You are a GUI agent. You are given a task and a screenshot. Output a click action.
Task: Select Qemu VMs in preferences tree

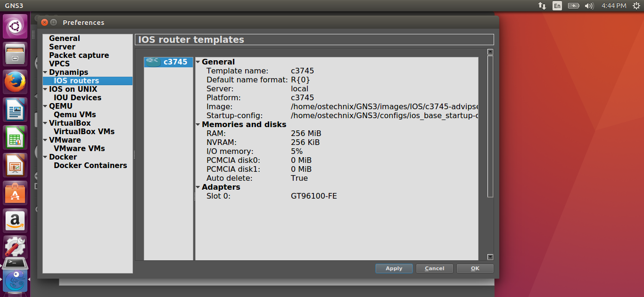75,115
